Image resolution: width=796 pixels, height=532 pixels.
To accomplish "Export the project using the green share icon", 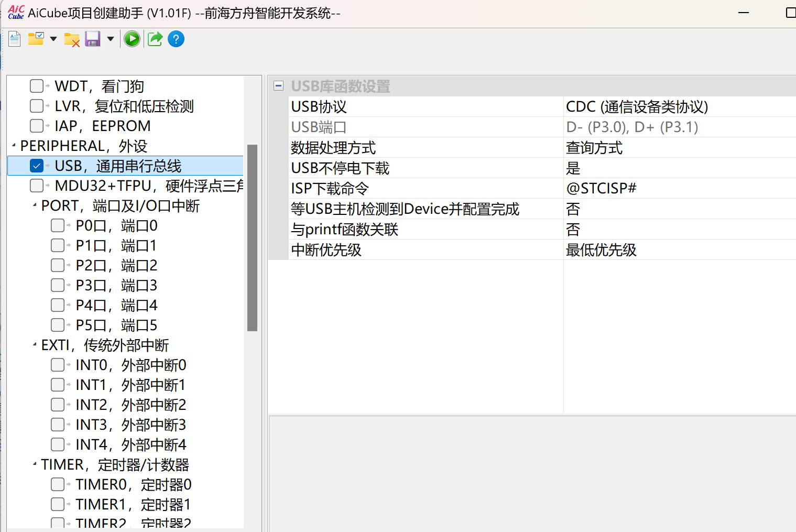I will pyautogui.click(x=155, y=38).
